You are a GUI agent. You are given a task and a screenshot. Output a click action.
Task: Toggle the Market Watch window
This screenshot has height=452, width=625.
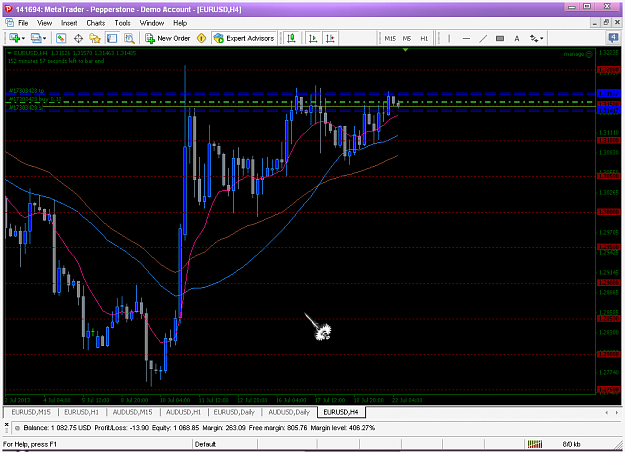point(61,38)
